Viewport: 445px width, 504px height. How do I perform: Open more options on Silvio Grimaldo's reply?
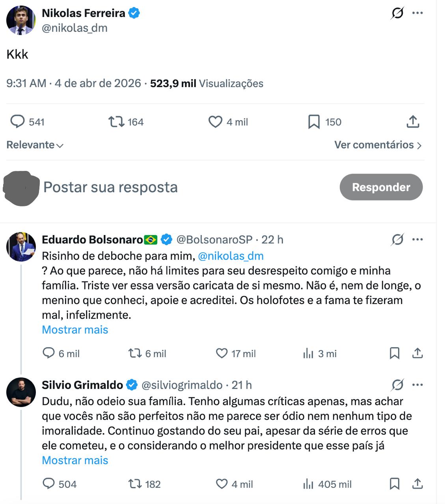(417, 385)
